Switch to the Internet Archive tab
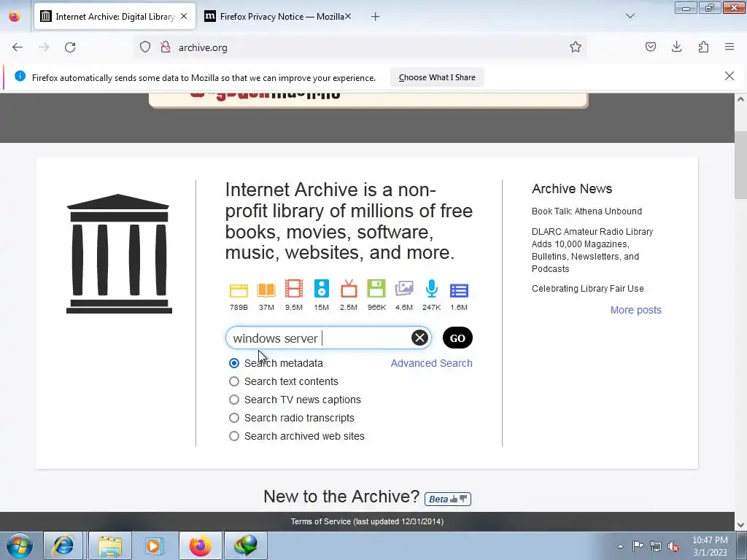 pyautogui.click(x=115, y=16)
